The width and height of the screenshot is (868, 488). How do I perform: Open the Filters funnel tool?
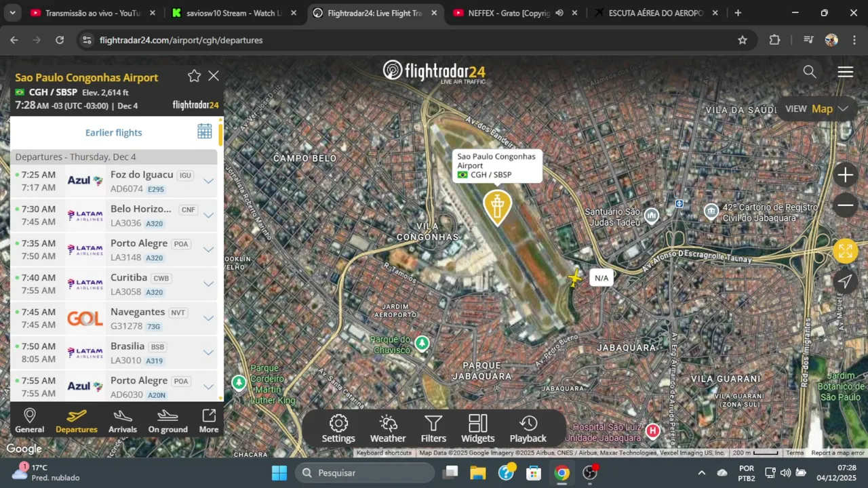(433, 429)
